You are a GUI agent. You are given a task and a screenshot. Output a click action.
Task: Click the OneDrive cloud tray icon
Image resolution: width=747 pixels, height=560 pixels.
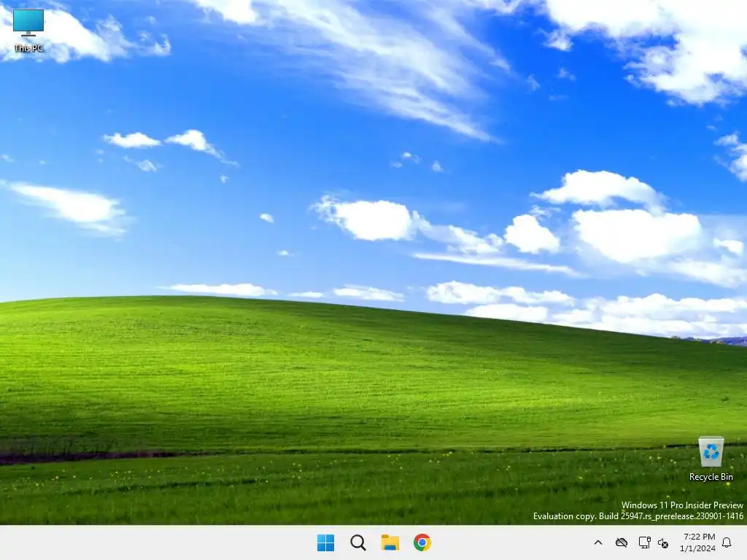622,542
